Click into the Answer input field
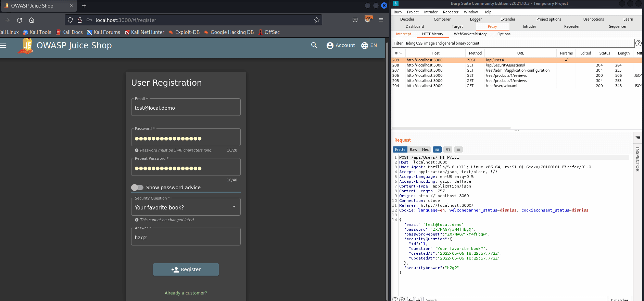 (186, 238)
